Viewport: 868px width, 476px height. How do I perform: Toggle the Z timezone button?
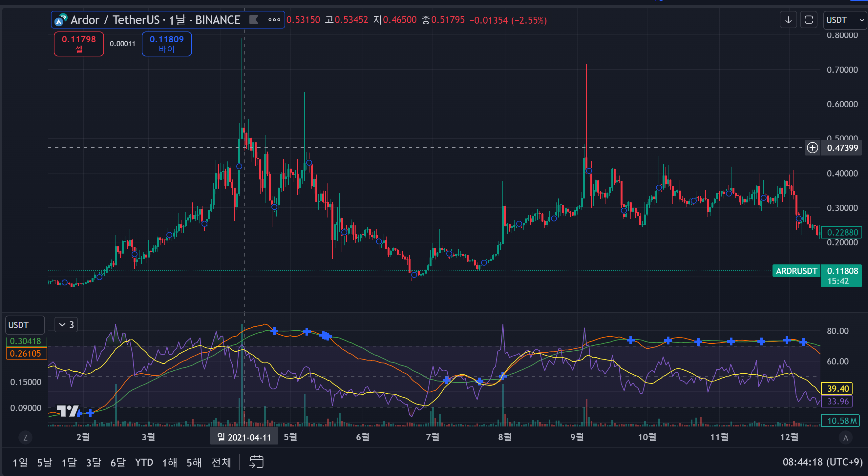25,438
